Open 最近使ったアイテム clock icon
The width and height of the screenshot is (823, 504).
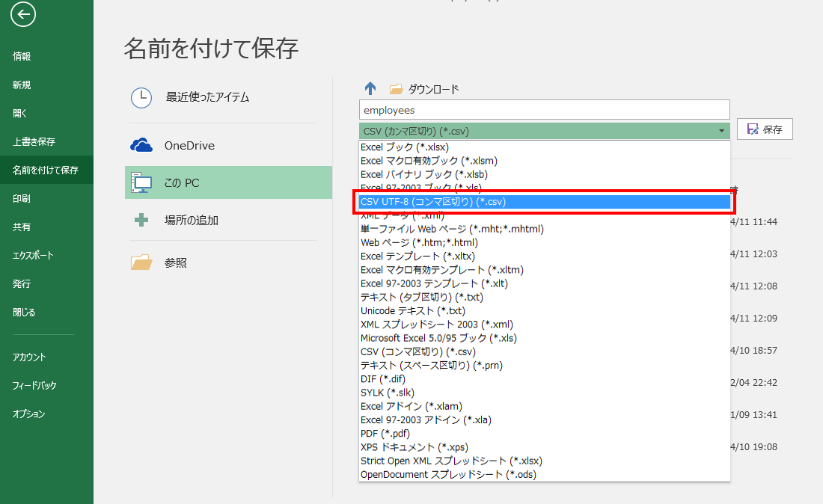(x=141, y=97)
